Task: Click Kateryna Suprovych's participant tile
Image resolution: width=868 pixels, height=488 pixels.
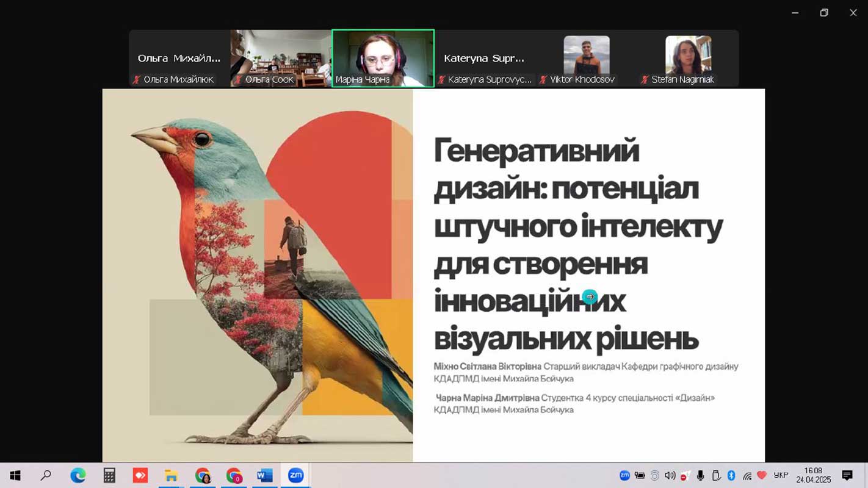Action: click(x=485, y=58)
